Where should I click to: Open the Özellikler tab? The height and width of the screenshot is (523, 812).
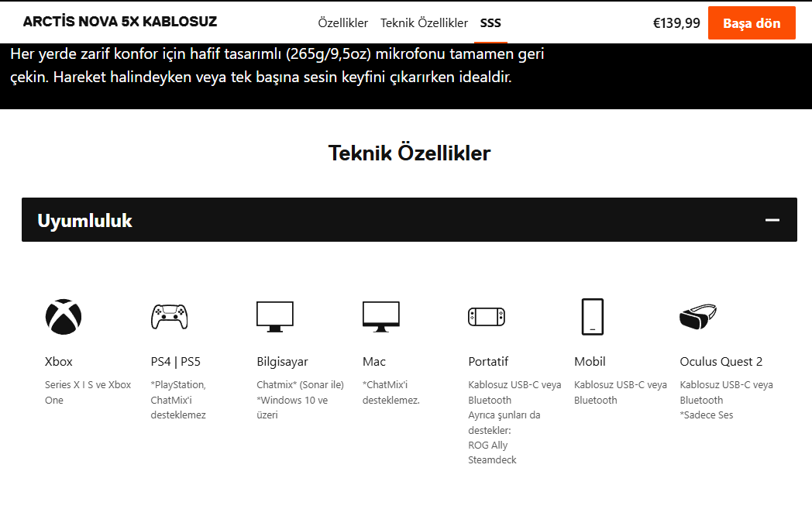(x=342, y=22)
